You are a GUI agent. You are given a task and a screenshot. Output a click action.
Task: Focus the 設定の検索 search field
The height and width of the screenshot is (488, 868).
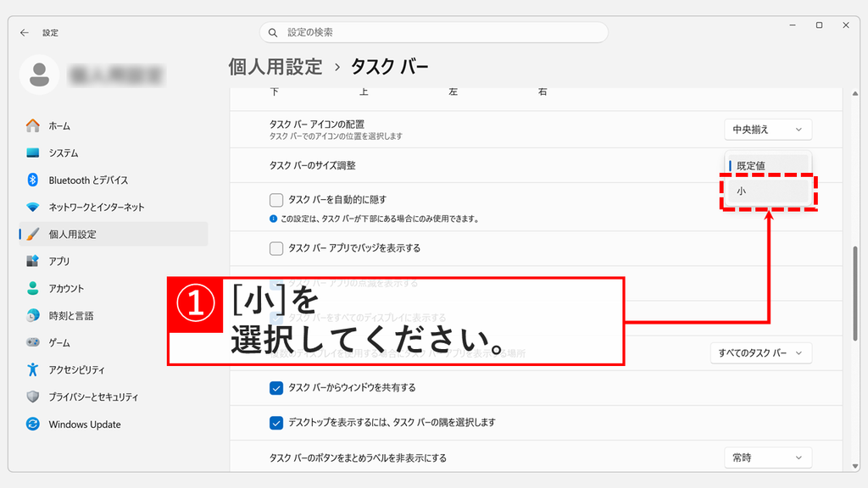click(x=433, y=33)
